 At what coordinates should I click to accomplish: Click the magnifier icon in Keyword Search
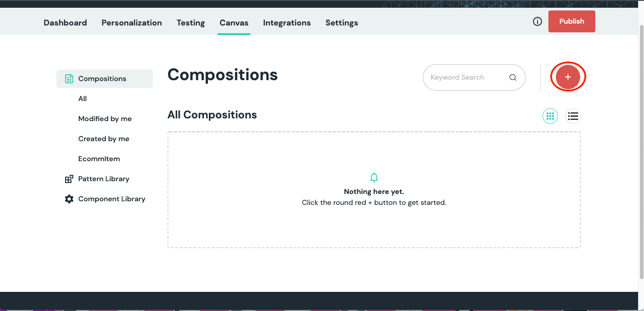[513, 77]
